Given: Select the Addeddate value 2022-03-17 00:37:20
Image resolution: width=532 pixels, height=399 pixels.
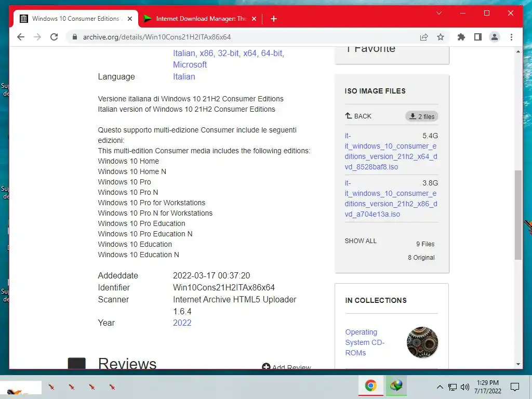Looking at the screenshot, I should (211, 275).
